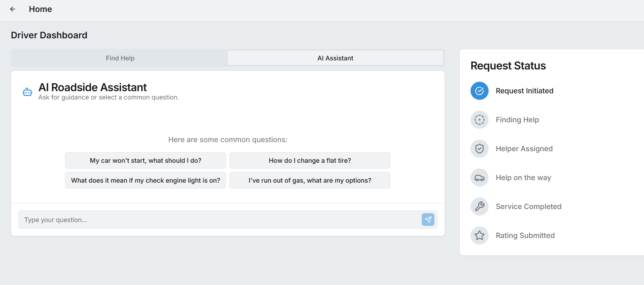Screen dimensions: 644x285
Task: Click the Finding Help dashed circle icon
Action: [479, 120]
